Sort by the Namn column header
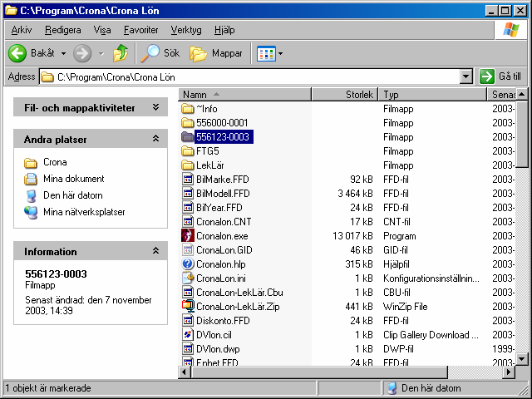The width and height of the screenshot is (532, 399). 244,94
